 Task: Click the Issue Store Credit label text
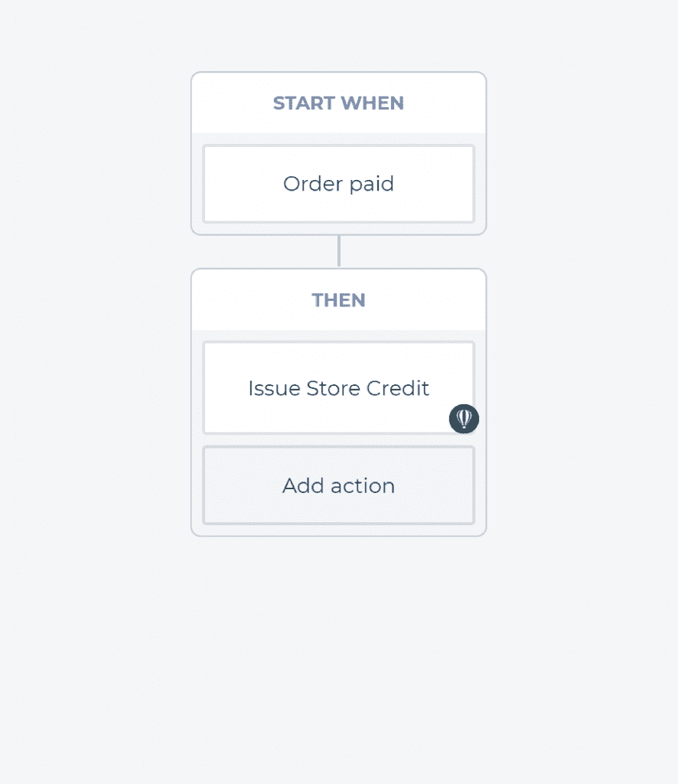point(338,388)
